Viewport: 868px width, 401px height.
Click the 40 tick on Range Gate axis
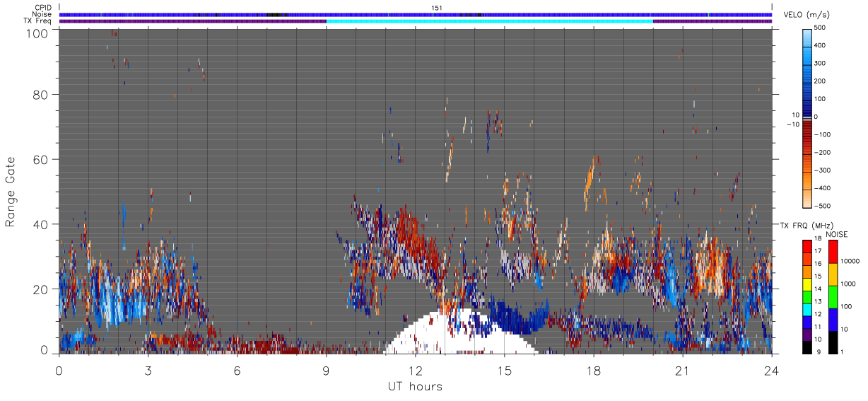[x=41, y=224]
